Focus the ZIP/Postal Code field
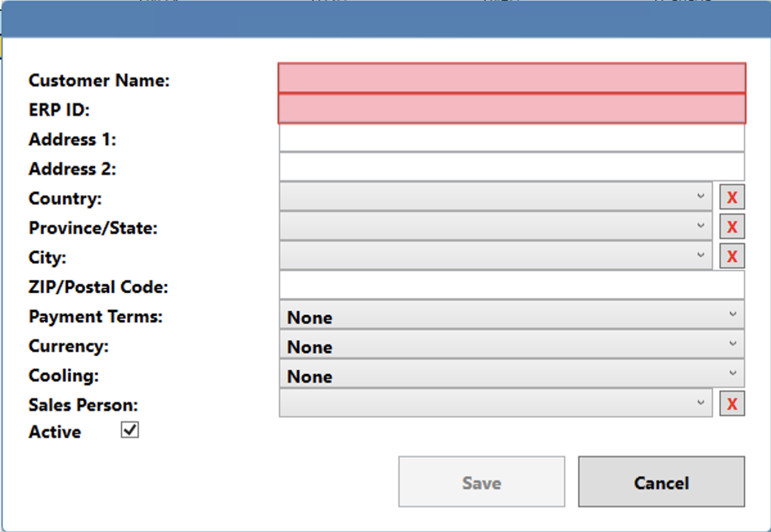Screen dimensions: 771x532 coord(511,285)
